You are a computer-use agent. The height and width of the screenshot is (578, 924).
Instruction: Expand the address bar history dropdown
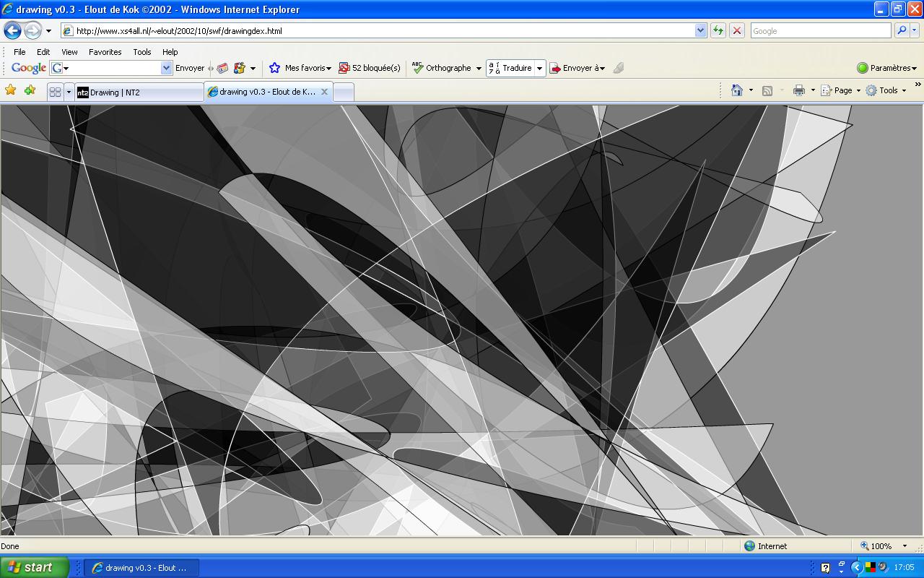(700, 31)
